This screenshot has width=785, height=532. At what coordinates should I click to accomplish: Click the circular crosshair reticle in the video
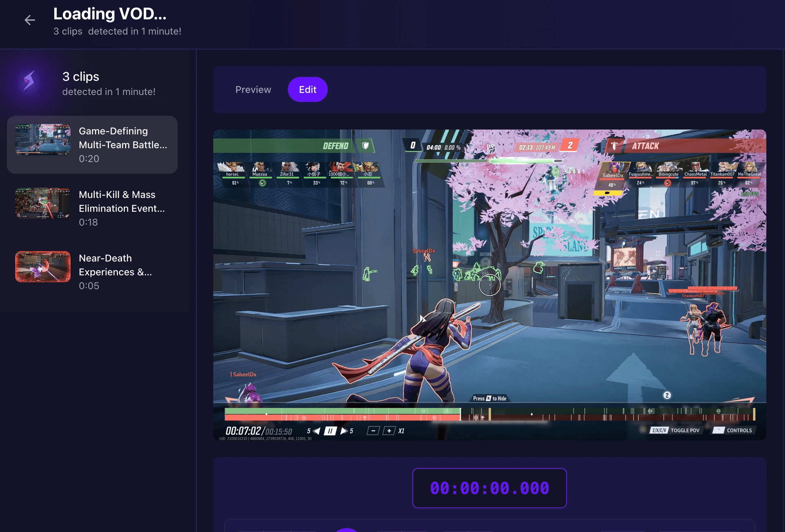click(x=490, y=285)
